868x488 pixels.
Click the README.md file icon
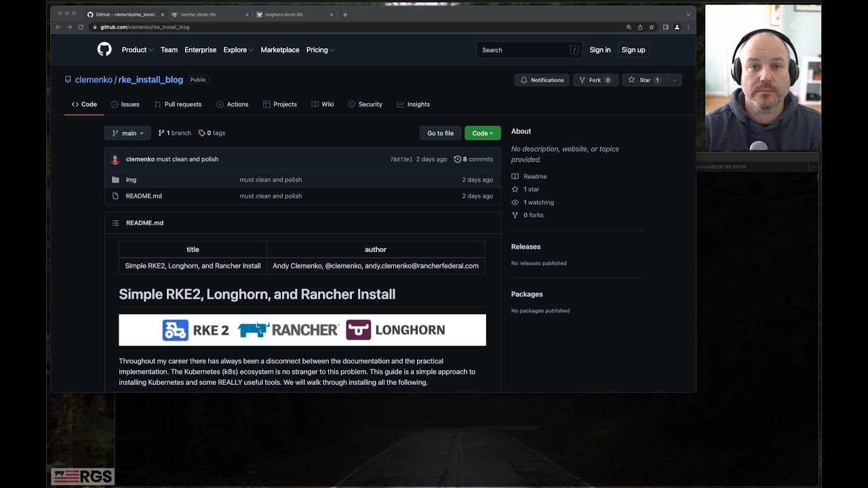click(x=115, y=196)
